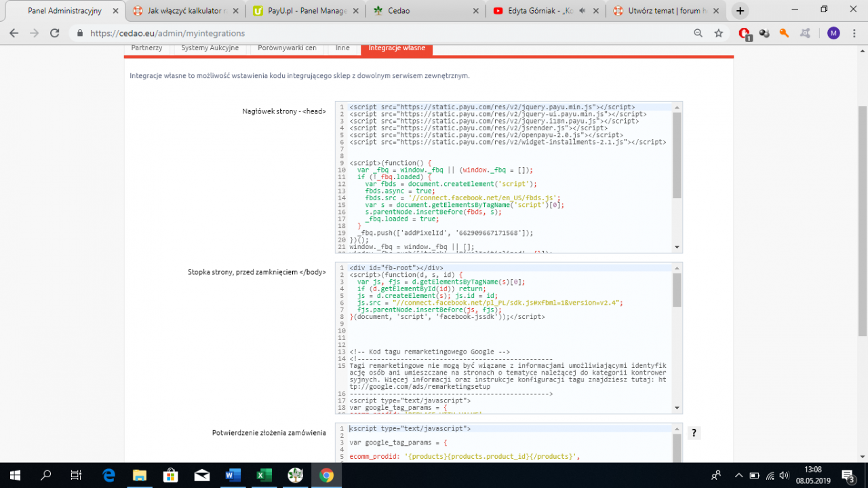
Task: Bookmark this page with the star icon
Action: point(718,33)
